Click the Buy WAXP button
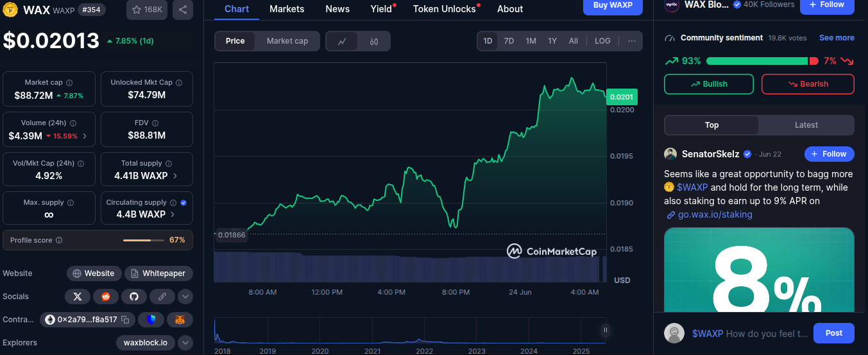 coord(613,6)
